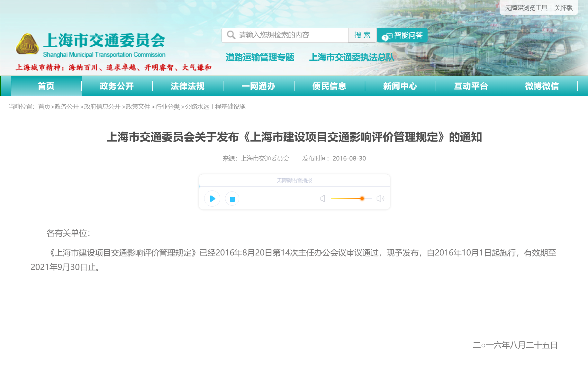Click the low volume speaker icon
588x370 pixels.
(x=323, y=199)
